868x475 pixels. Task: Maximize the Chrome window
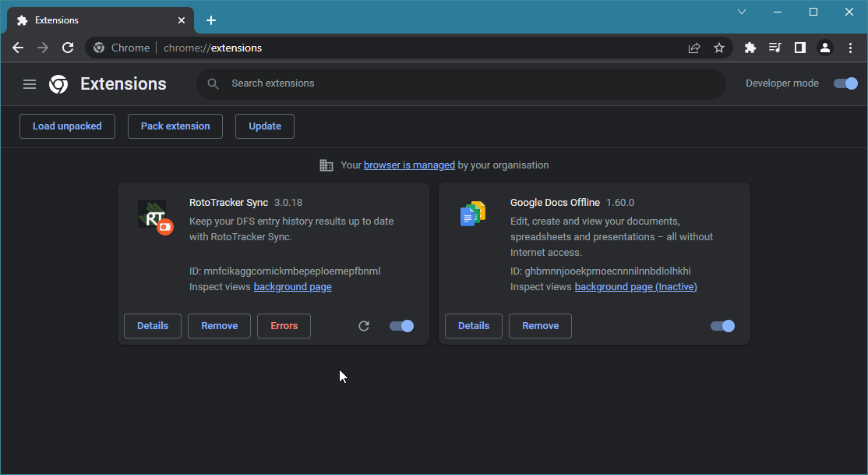(813, 12)
